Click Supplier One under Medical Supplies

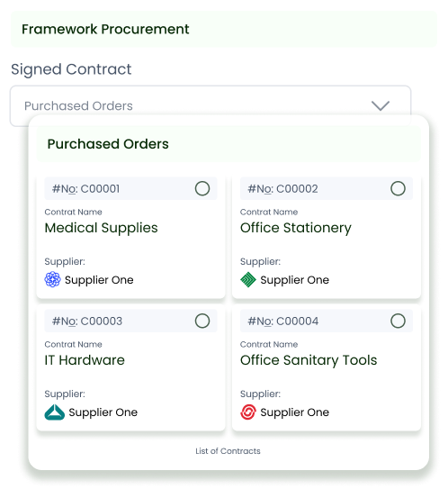pyautogui.click(x=99, y=280)
